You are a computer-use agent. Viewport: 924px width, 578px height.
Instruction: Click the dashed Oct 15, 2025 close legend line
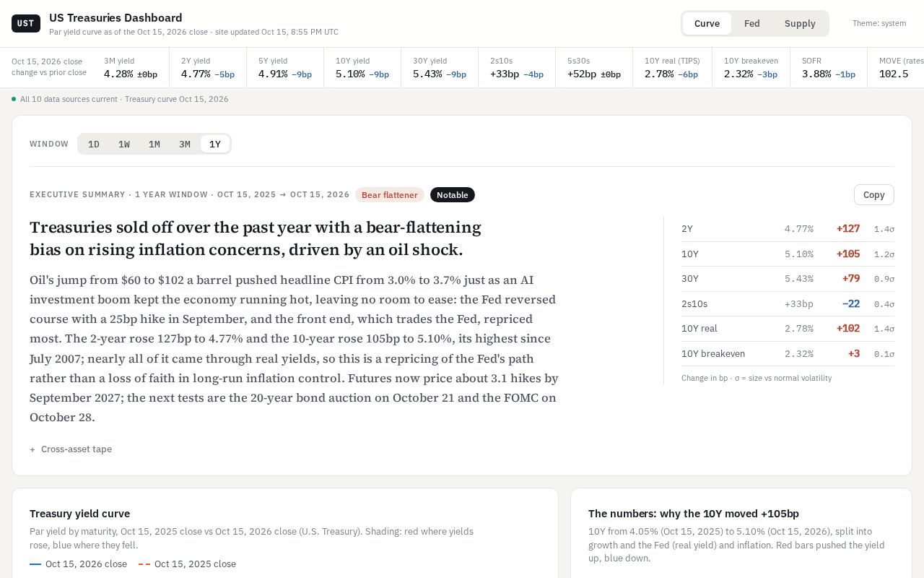[144, 564]
